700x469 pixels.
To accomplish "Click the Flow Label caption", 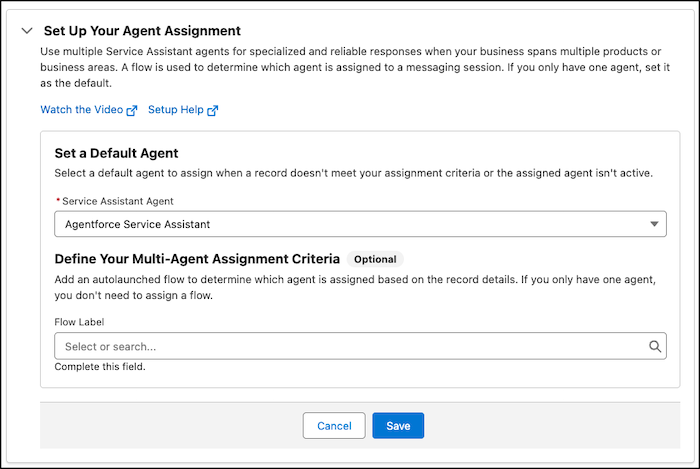I will pos(79,322).
